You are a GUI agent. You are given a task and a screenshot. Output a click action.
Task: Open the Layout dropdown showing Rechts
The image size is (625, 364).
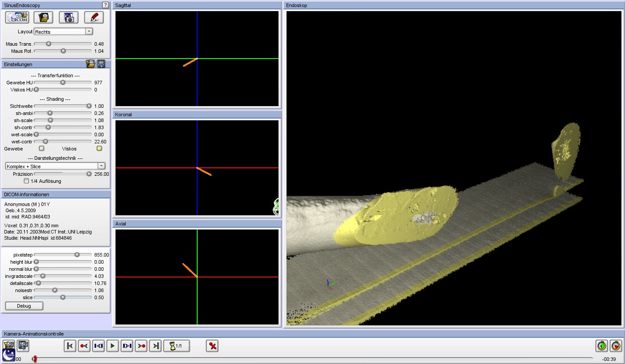click(89, 32)
